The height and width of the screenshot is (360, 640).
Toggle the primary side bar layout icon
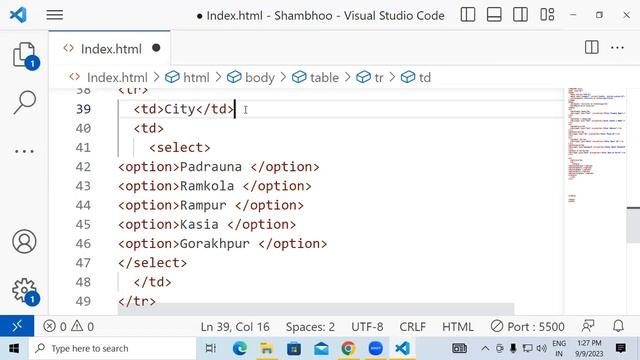[468, 15]
